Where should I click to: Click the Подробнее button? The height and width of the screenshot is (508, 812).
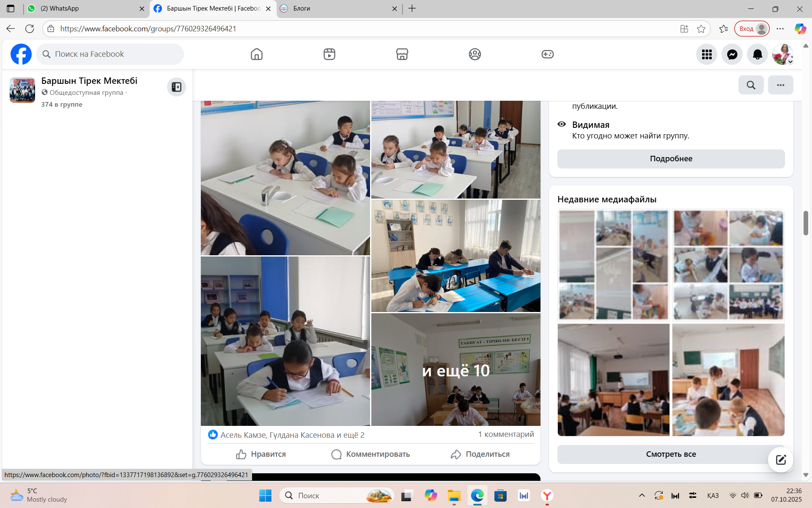pos(671,159)
